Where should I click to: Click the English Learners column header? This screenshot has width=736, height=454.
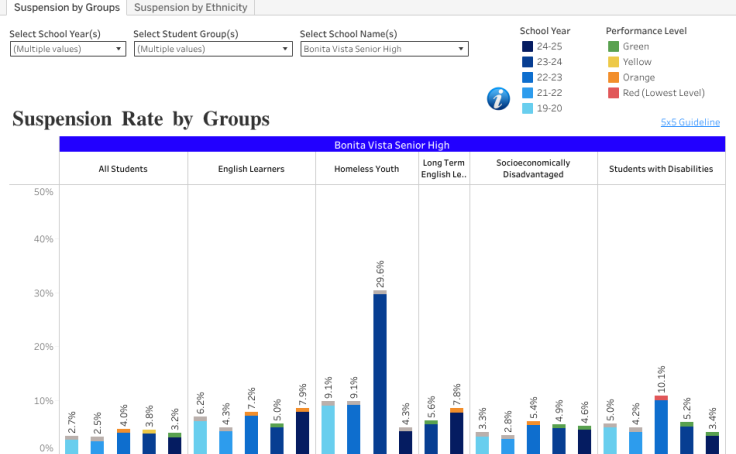coord(251,169)
